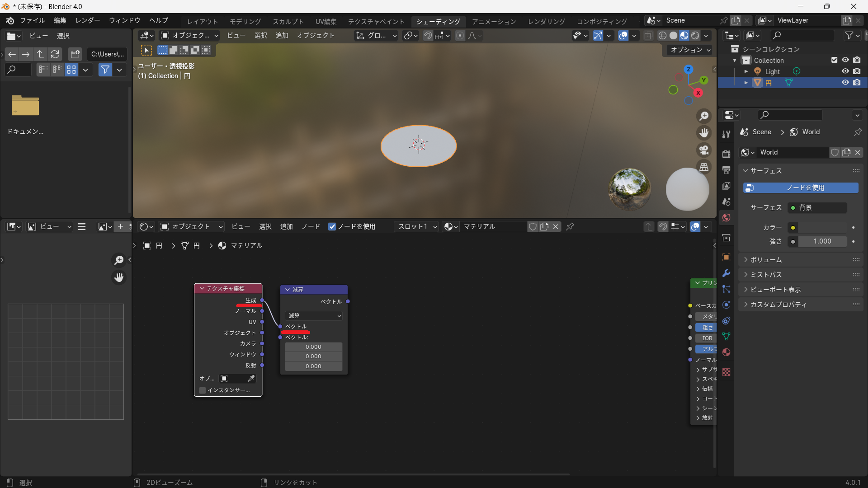Click the ノードを使用 button in World surface
This screenshot has width=868, height=488.
coord(801,188)
